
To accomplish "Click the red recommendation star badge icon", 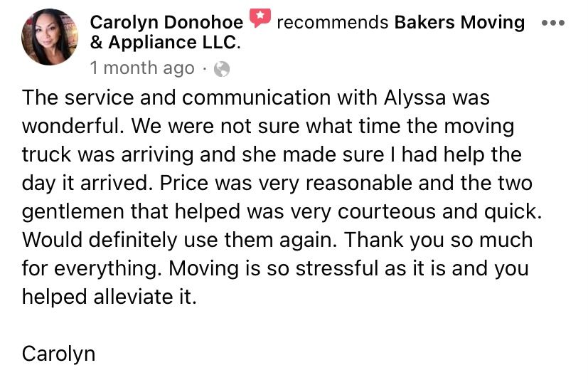I will tap(260, 18).
